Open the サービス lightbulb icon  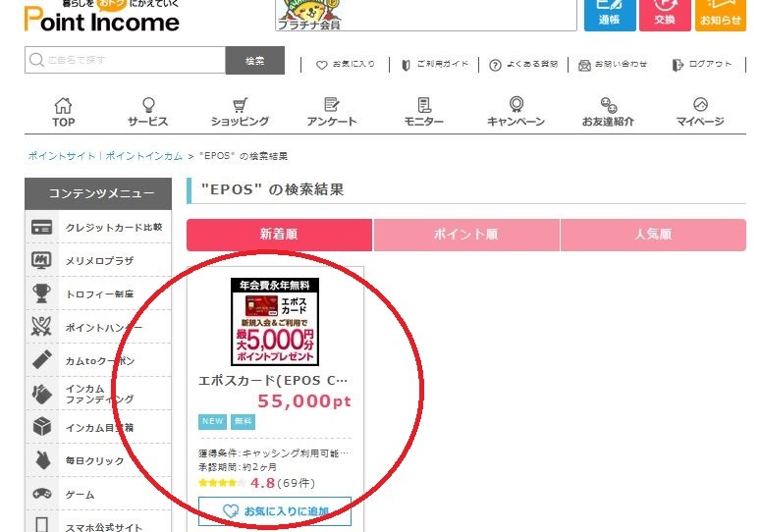(x=148, y=105)
